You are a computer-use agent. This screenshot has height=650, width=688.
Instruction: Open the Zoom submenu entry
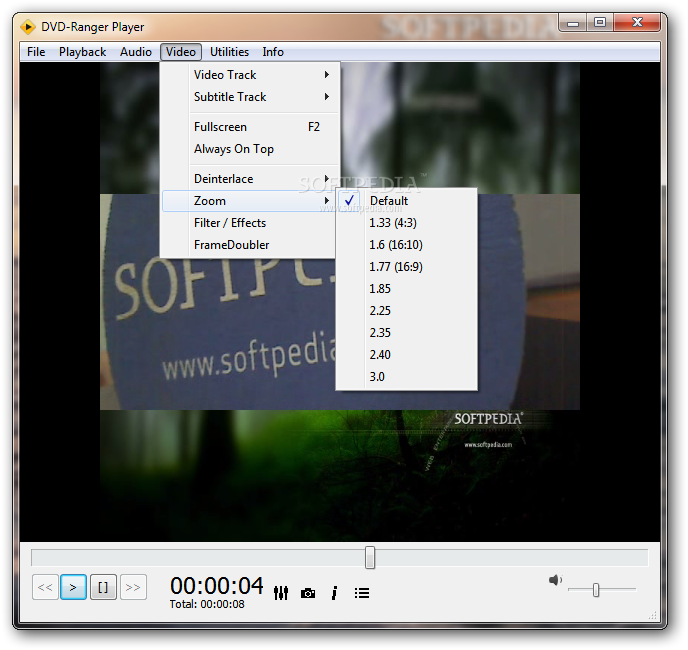250,201
